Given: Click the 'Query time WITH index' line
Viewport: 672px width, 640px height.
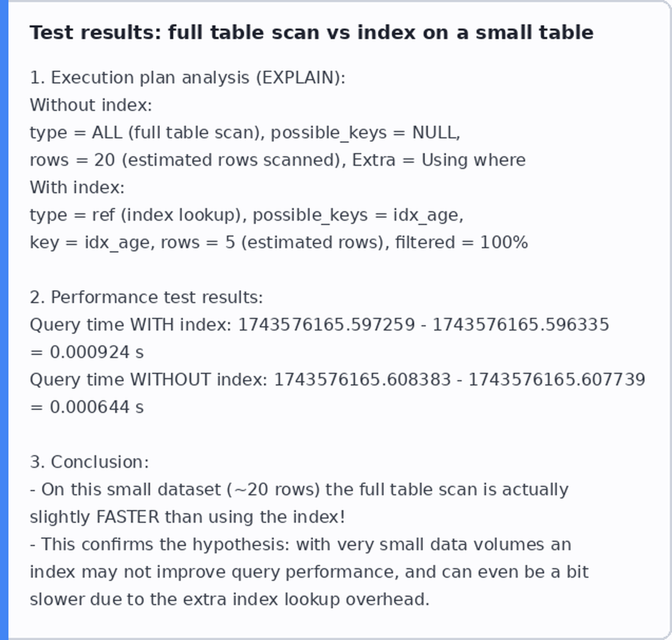Looking at the screenshot, I should (320, 325).
